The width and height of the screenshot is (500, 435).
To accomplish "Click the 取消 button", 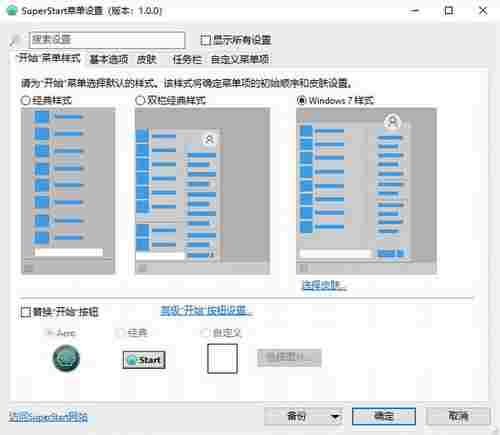I will point(458,416).
